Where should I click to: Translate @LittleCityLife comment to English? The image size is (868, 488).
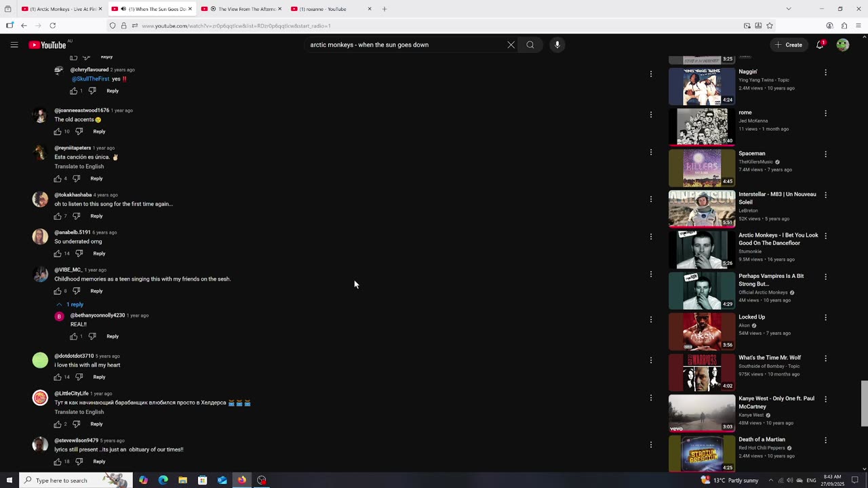click(79, 412)
